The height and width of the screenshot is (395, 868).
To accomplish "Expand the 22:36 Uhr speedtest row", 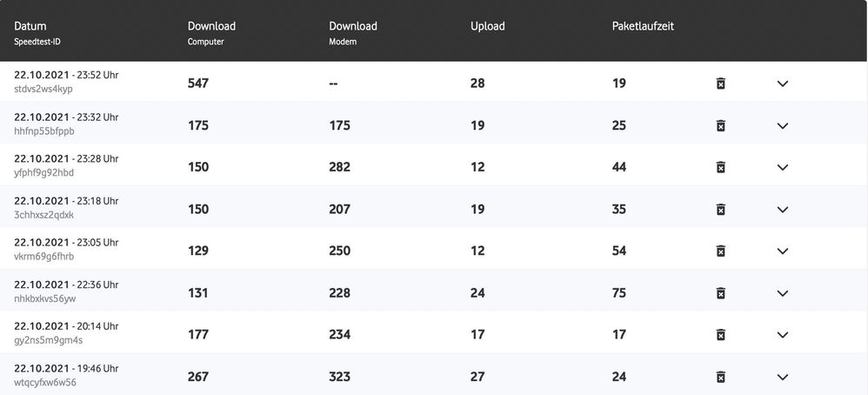I will click(782, 293).
